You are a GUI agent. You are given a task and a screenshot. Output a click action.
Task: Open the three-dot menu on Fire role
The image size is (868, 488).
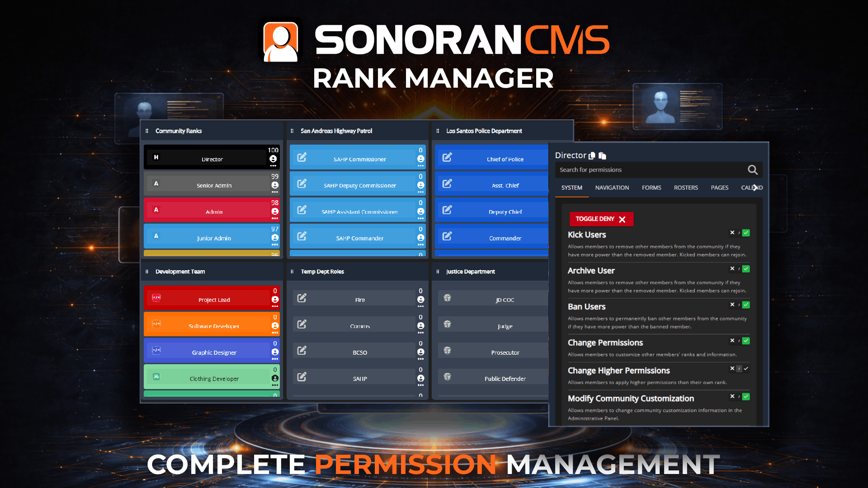420,306
